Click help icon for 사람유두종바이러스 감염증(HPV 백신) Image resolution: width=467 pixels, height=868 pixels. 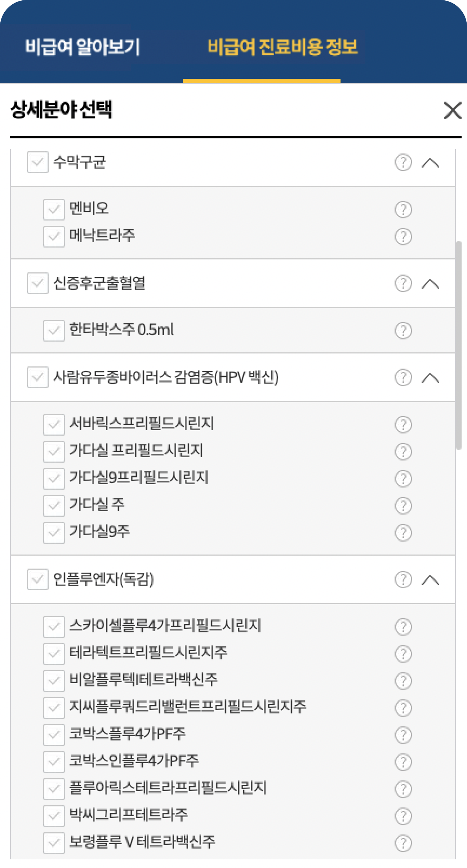coord(402,378)
